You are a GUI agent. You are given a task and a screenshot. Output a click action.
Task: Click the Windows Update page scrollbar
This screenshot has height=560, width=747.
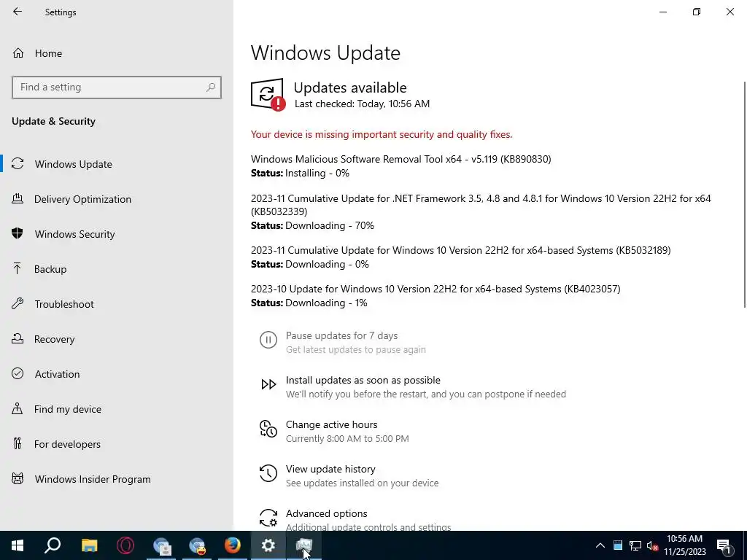pyautogui.click(x=744, y=194)
